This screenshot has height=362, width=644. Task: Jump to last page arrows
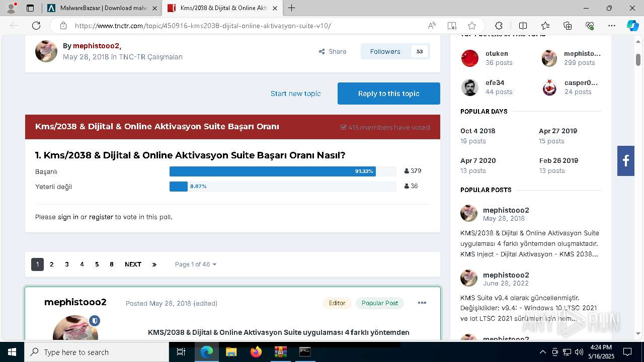pos(154,264)
